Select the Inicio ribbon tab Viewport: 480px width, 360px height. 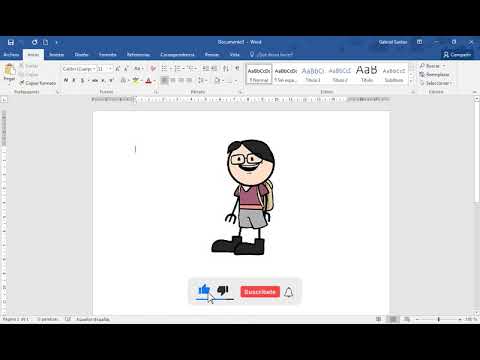pos(33,54)
